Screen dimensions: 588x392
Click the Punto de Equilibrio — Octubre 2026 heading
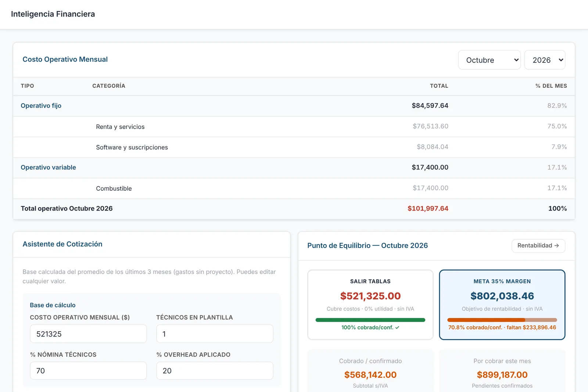tap(367, 246)
